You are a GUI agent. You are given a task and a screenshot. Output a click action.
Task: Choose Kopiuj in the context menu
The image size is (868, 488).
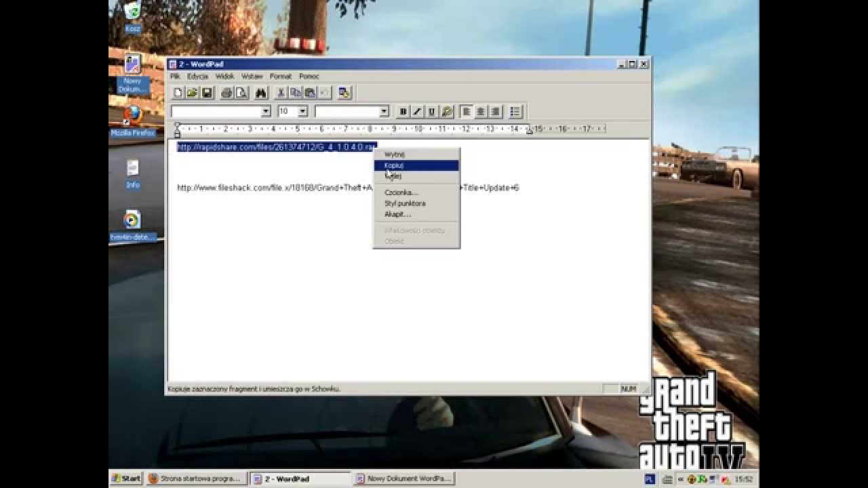point(416,165)
